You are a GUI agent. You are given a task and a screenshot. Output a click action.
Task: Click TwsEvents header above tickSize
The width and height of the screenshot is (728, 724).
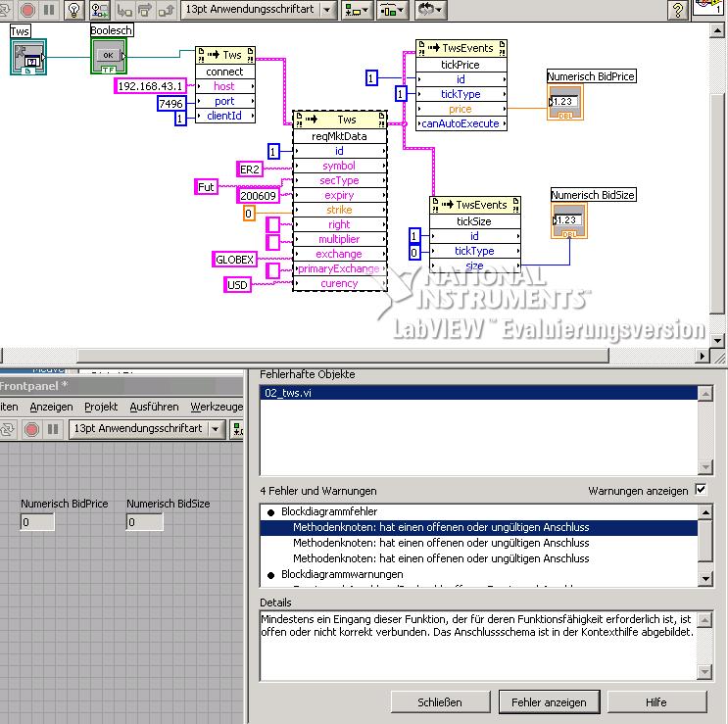point(475,205)
